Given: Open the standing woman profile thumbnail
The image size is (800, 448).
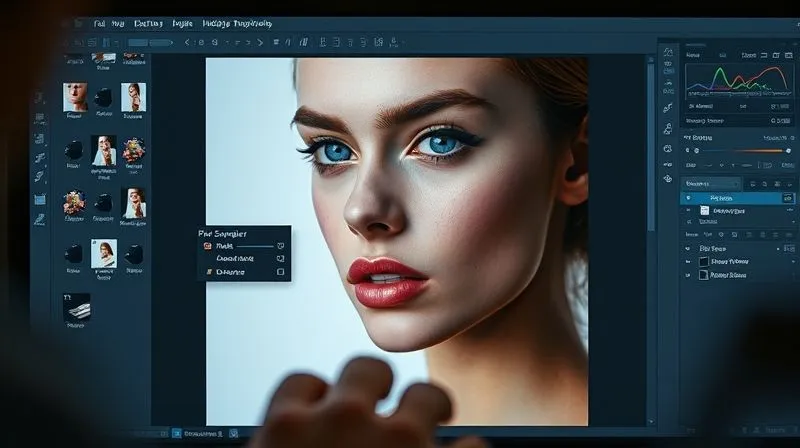Looking at the screenshot, I should tap(133, 97).
